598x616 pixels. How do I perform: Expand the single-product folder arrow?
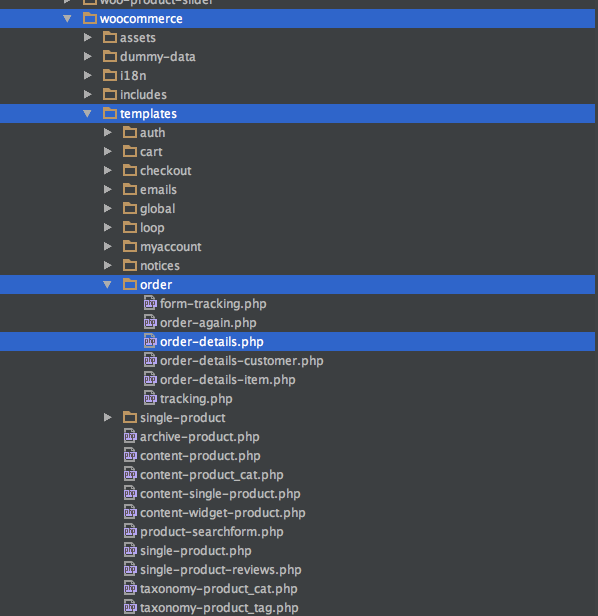click(108, 417)
